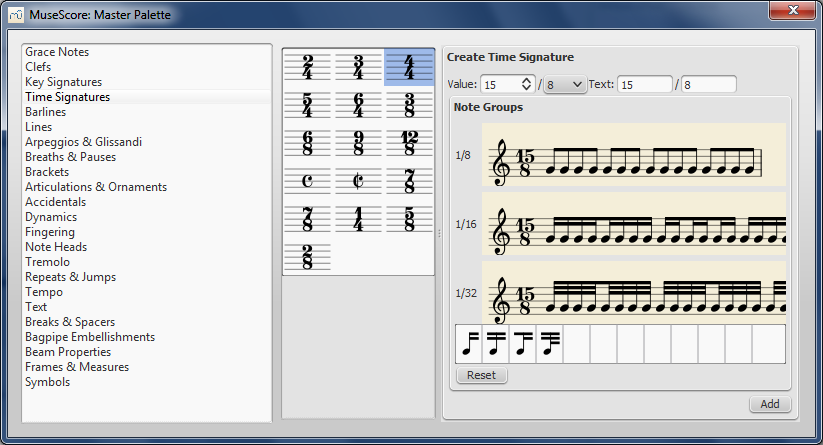The height and width of the screenshot is (445, 823).
Task: Click the Add button
Action: coord(770,404)
